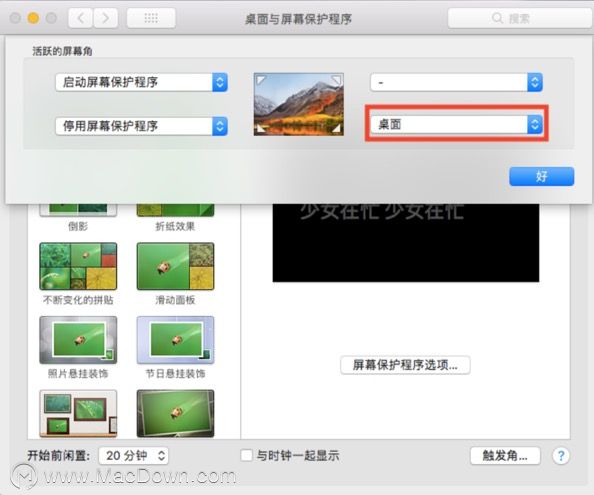Select the framed photo wall screensaver thumbnail

coord(78,414)
